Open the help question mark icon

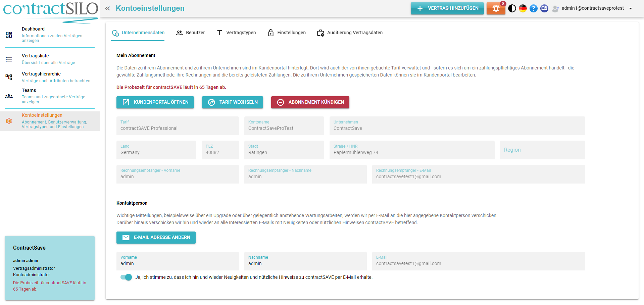534,8
